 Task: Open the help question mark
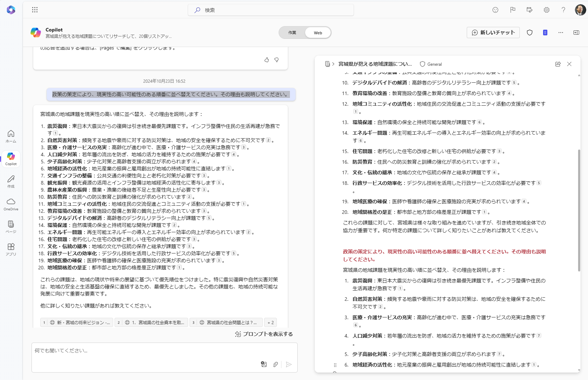pos(563,10)
